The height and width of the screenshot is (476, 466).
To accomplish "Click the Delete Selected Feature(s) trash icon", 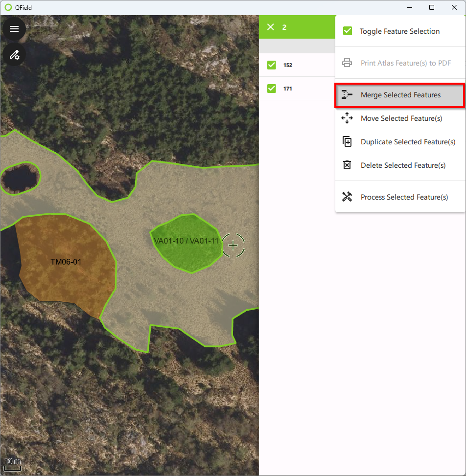I will 347,165.
